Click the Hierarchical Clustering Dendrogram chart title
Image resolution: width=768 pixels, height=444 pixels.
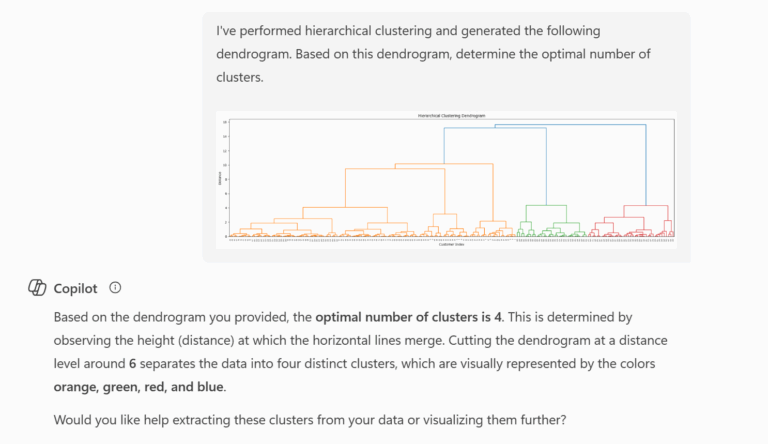tap(446, 116)
